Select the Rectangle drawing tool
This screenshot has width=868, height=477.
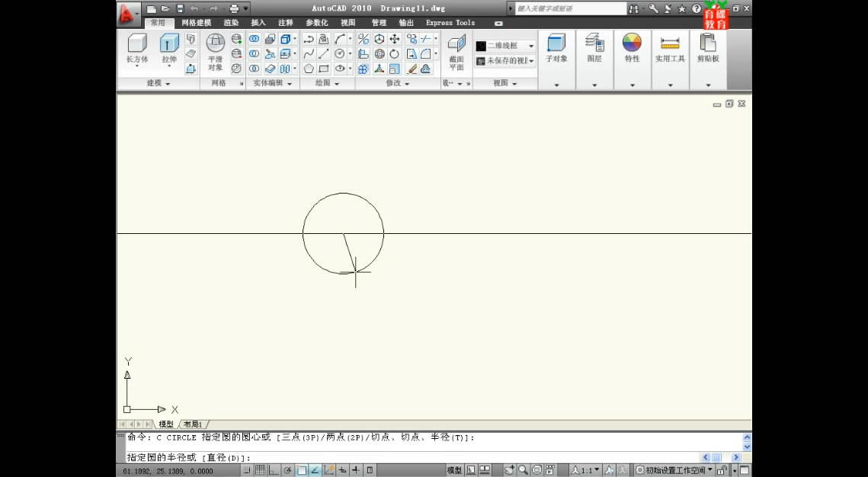324,69
